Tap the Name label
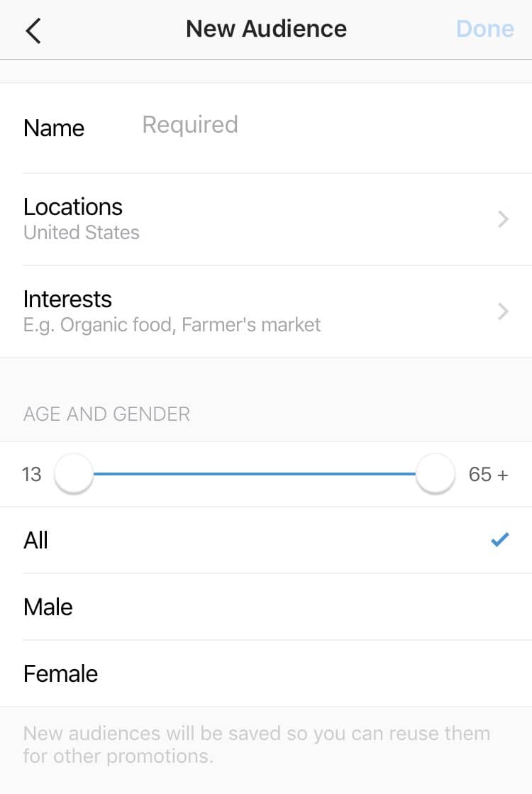This screenshot has width=532, height=794. tap(54, 128)
